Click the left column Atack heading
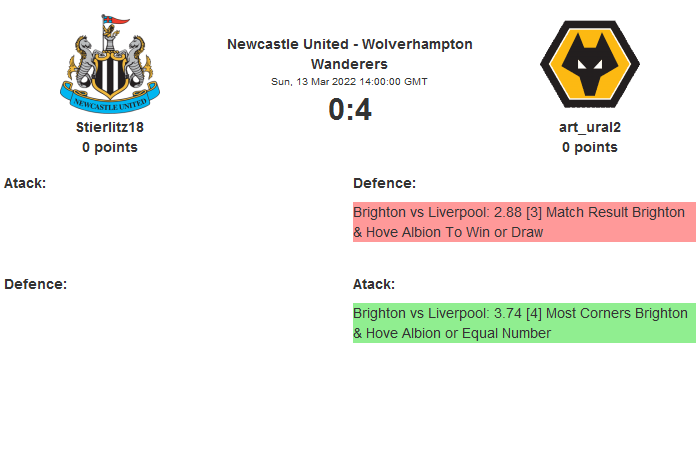 click(25, 183)
